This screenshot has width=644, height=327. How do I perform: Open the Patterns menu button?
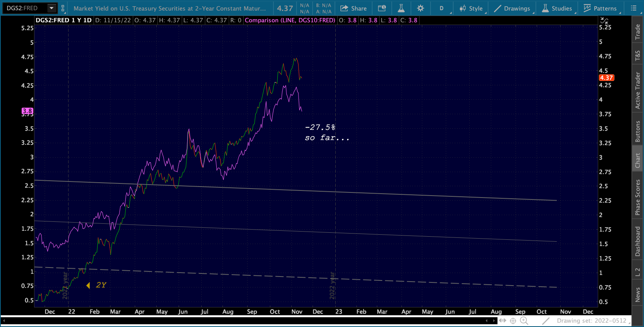coord(600,8)
